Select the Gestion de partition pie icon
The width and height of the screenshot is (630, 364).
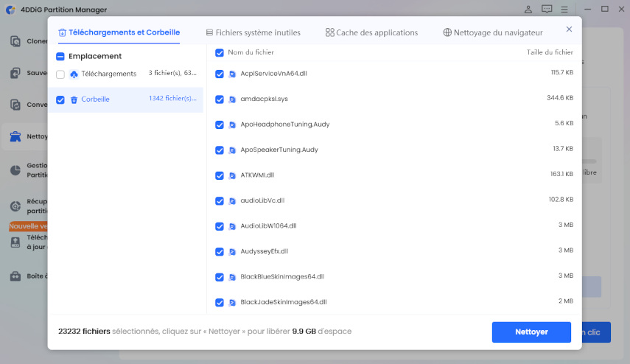(x=15, y=170)
